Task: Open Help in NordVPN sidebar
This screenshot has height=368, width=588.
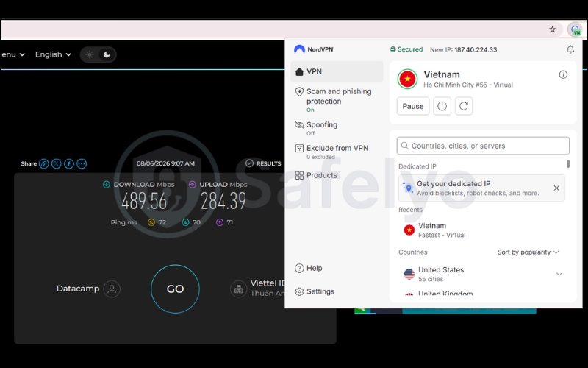Action: pyautogui.click(x=309, y=268)
